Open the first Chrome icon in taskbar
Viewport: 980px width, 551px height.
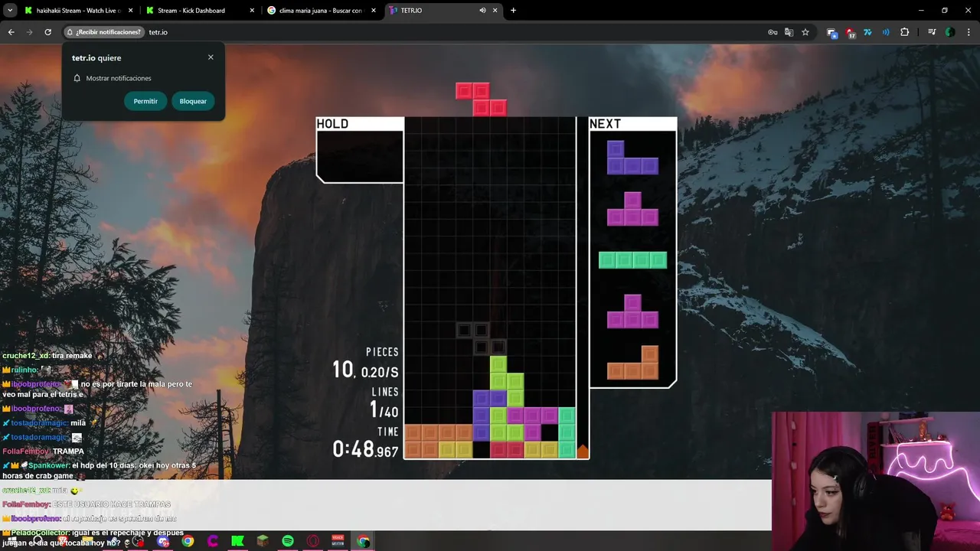[188, 541]
